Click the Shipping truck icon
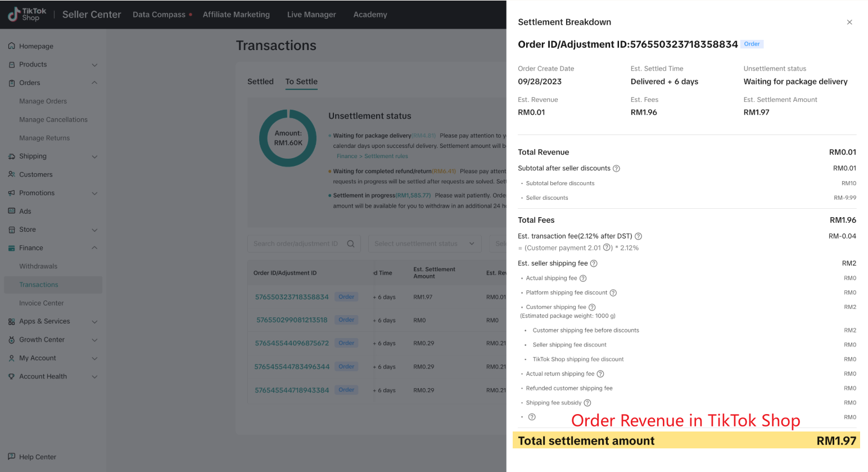 [x=12, y=156]
